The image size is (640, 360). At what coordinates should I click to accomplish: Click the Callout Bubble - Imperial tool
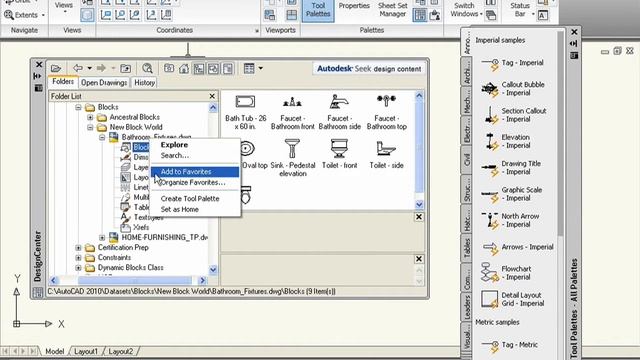pyautogui.click(x=513, y=89)
